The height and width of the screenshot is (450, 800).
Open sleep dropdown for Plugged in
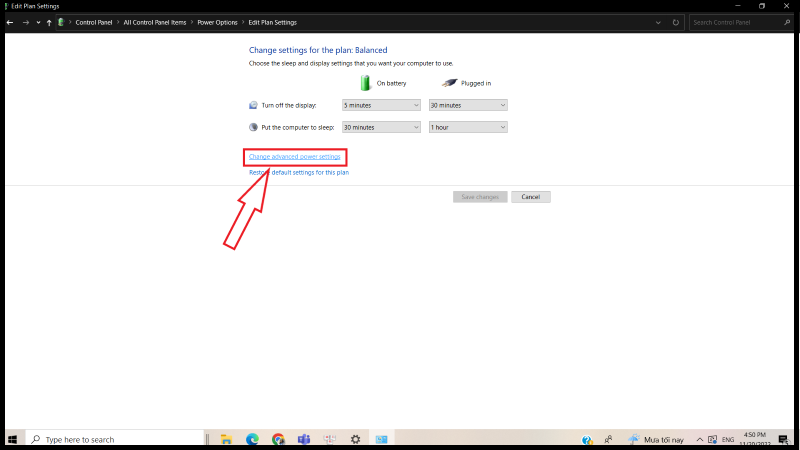[x=468, y=127]
